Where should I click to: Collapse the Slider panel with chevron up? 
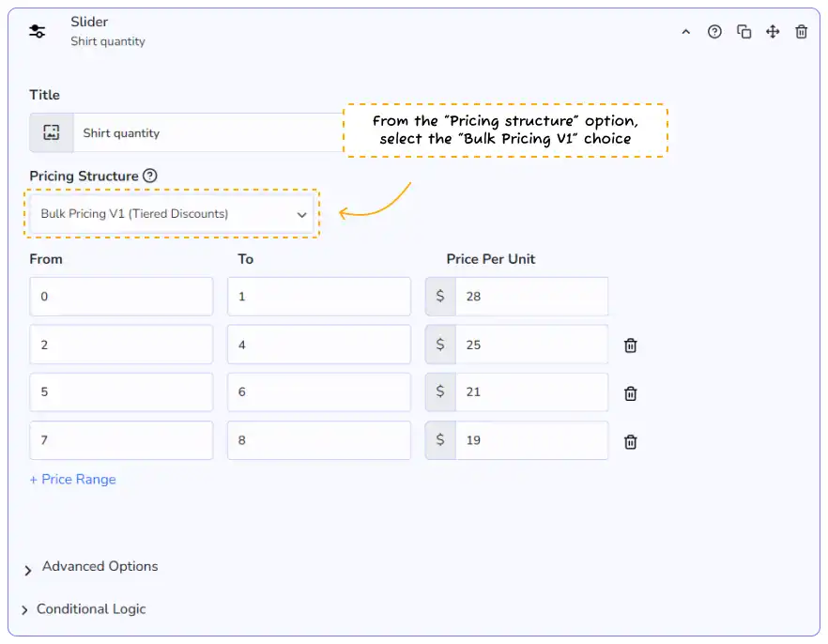tap(686, 32)
